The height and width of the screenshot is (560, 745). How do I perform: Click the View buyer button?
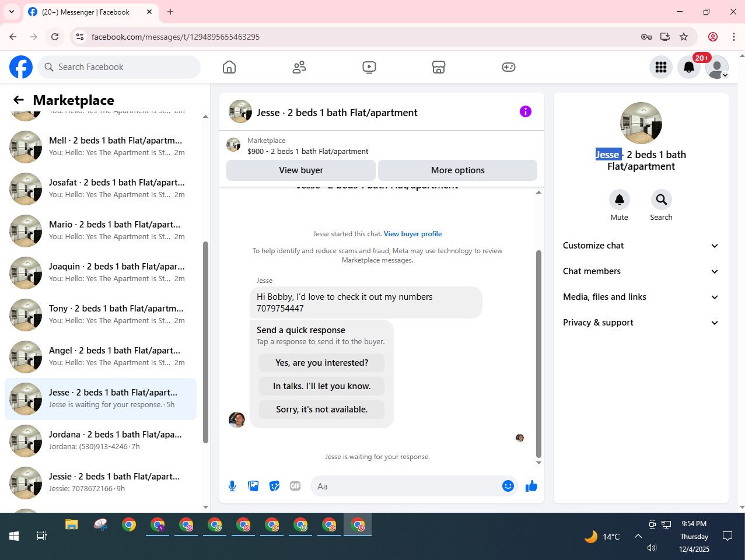tap(301, 170)
